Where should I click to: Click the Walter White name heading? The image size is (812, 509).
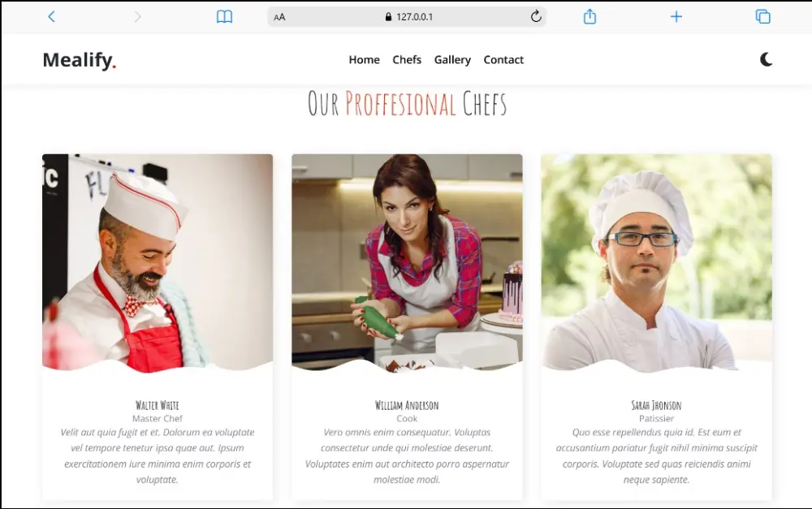click(x=158, y=405)
